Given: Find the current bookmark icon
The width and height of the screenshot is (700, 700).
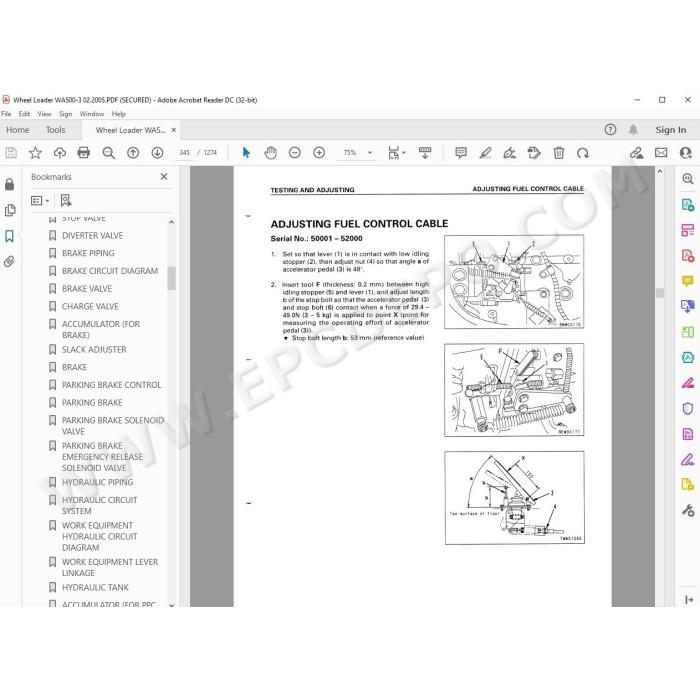Looking at the screenshot, I should point(66,200).
